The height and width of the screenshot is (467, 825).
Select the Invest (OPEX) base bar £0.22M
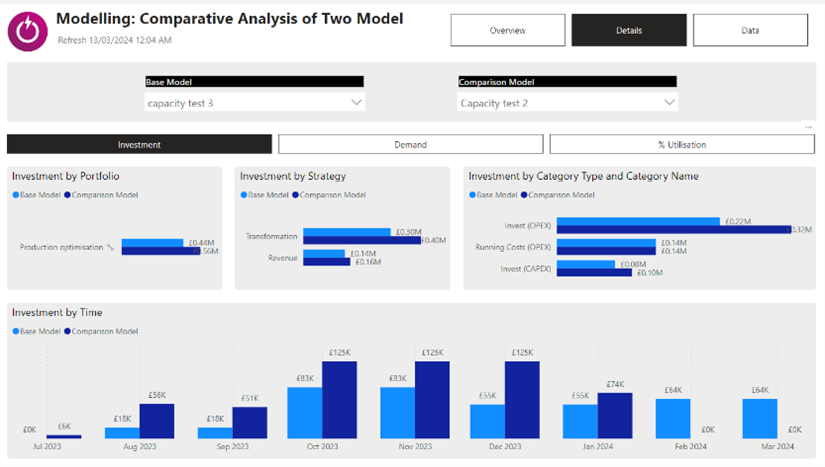[638, 221]
